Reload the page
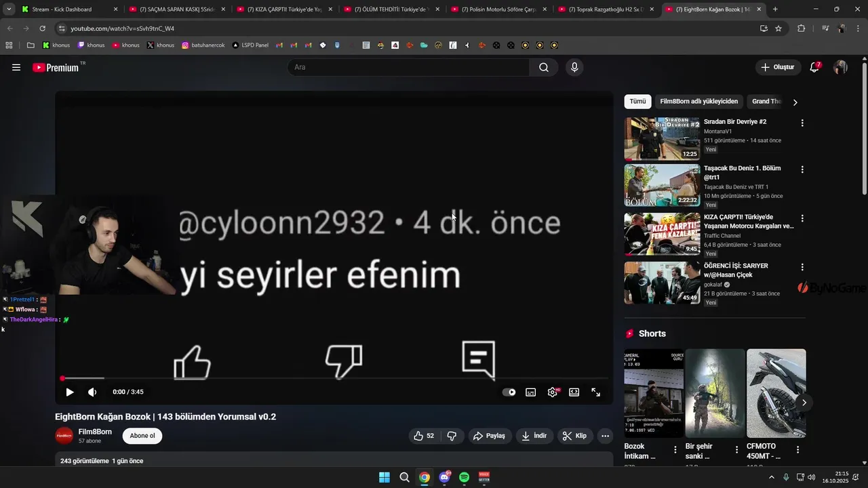 (42, 28)
